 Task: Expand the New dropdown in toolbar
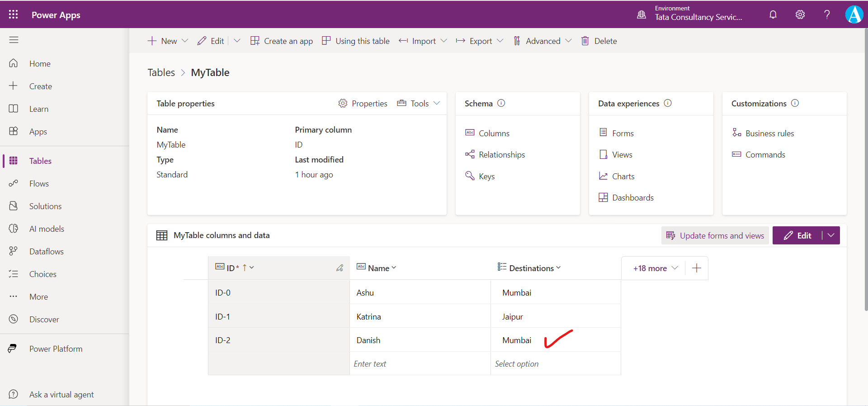pyautogui.click(x=185, y=41)
